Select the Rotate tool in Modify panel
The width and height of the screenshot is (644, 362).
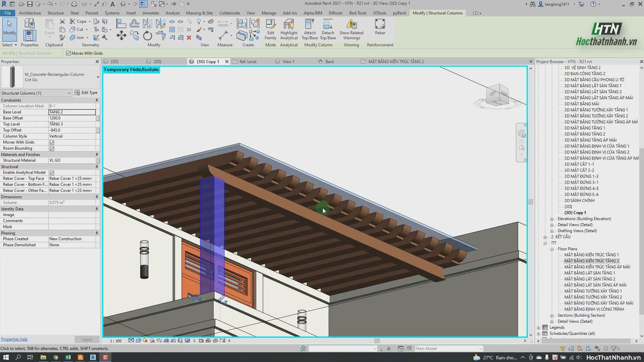pyautogui.click(x=147, y=36)
